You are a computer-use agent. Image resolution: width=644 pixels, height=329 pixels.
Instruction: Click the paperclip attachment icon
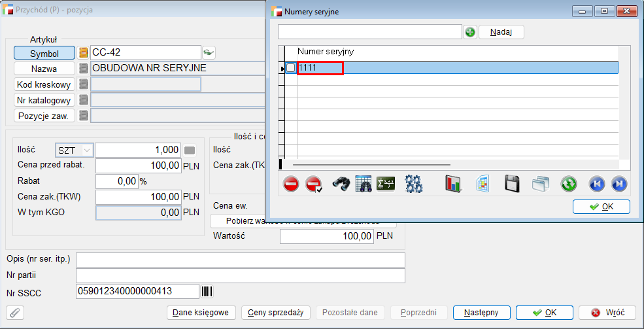coord(14,313)
